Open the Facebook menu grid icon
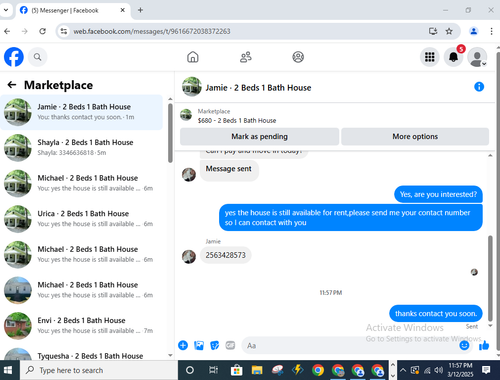 [429, 57]
